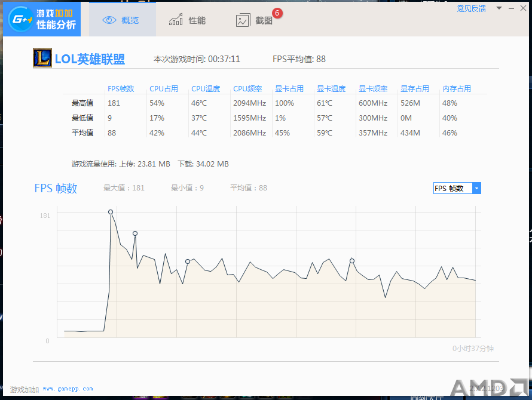The height and width of the screenshot is (400, 532).
Task: Click the 下载: 34.02 MB traffic value
Action: tap(203, 164)
